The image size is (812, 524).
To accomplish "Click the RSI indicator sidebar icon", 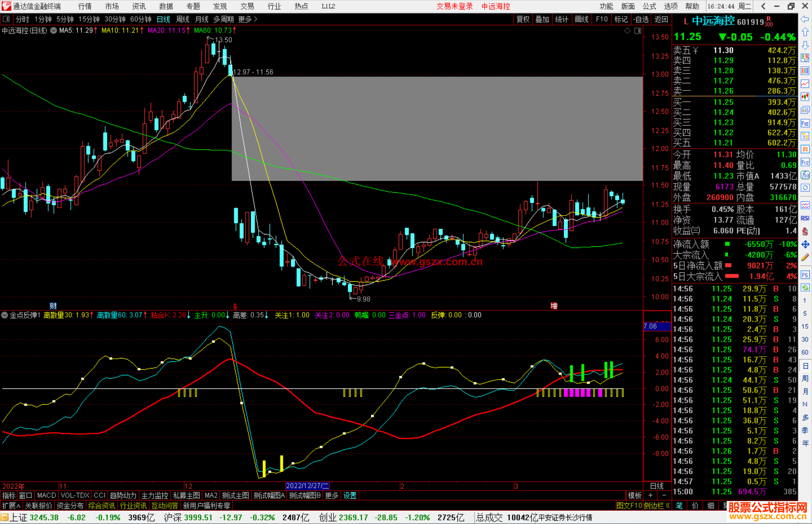I will pyautogui.click(x=805, y=218).
